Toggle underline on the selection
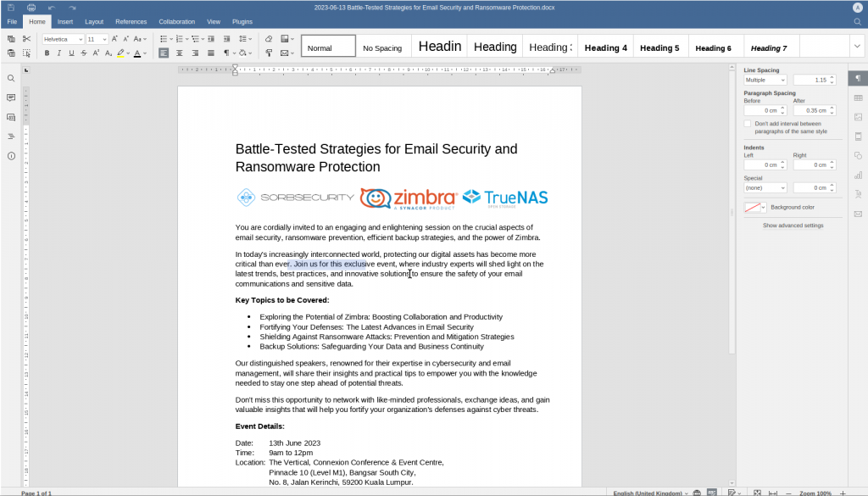This screenshot has width=868, height=496. [x=71, y=51]
